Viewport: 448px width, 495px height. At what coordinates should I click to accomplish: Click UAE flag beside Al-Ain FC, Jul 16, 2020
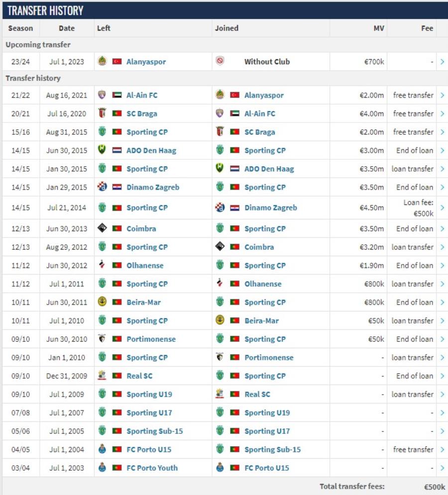click(235, 113)
